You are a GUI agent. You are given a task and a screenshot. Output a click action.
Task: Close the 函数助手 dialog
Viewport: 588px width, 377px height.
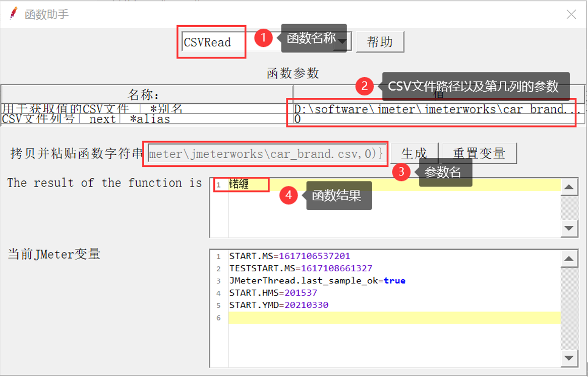tap(572, 15)
